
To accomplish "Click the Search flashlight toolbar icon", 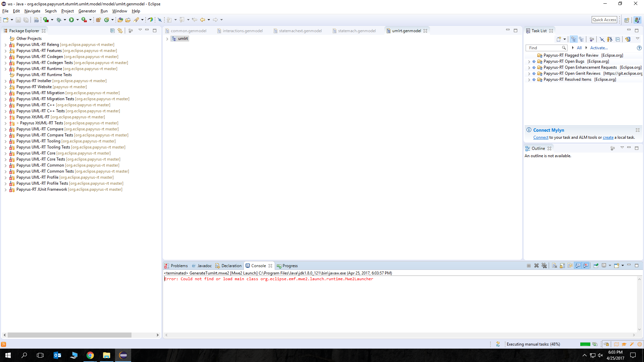I will click(x=136, y=20).
